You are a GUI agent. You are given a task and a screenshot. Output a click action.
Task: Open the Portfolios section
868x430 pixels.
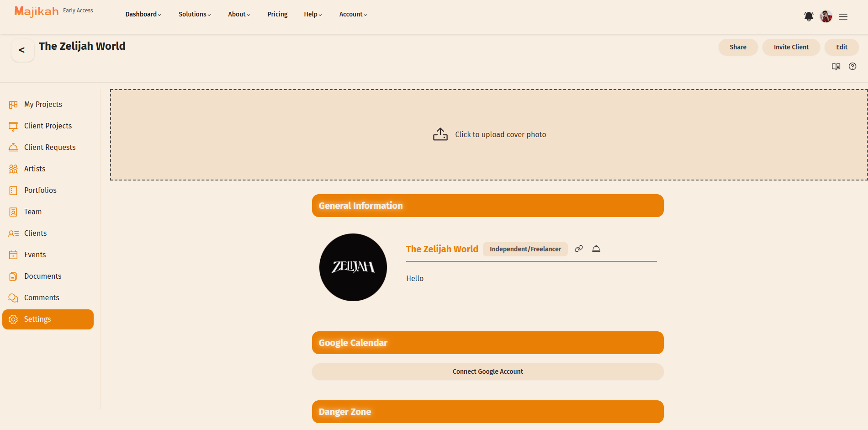click(48, 191)
